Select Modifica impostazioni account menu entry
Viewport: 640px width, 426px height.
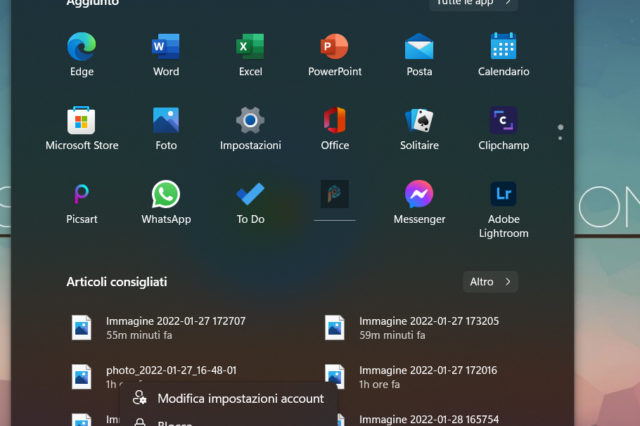click(x=229, y=398)
